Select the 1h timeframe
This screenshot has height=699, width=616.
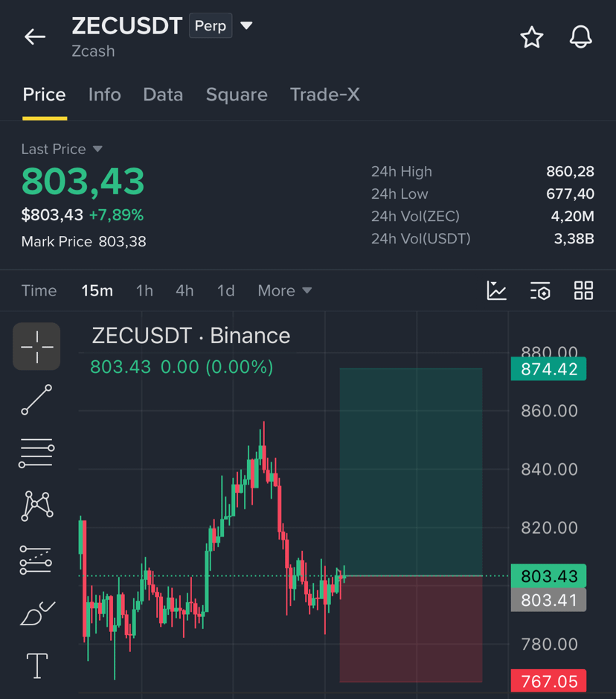(x=144, y=290)
